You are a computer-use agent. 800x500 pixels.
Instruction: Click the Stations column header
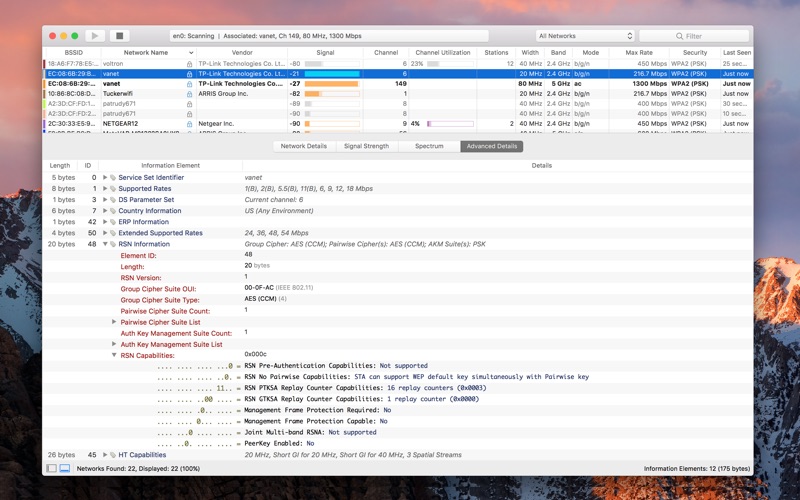(496, 53)
